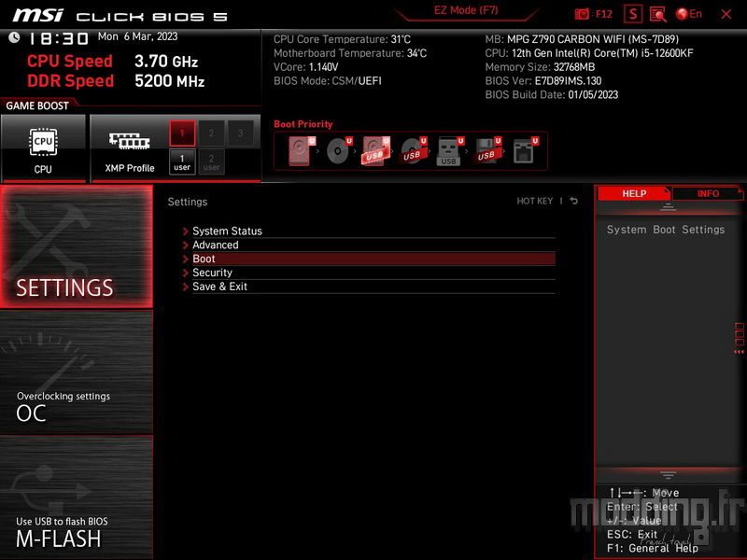This screenshot has width=747, height=560.
Task: Select the network boot device icon
Action: tap(525, 151)
